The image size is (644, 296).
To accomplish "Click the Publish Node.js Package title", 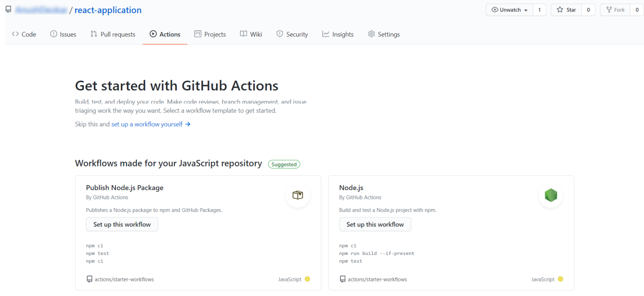I will [125, 188].
